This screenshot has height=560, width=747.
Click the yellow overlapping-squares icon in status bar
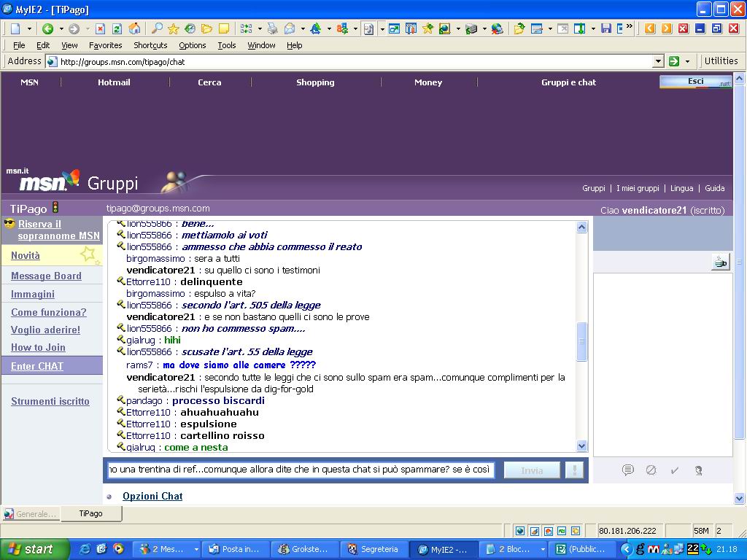(576, 531)
